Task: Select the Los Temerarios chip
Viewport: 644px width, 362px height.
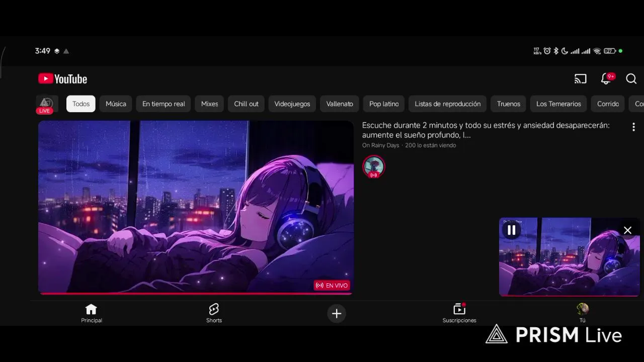Action: tap(558, 104)
